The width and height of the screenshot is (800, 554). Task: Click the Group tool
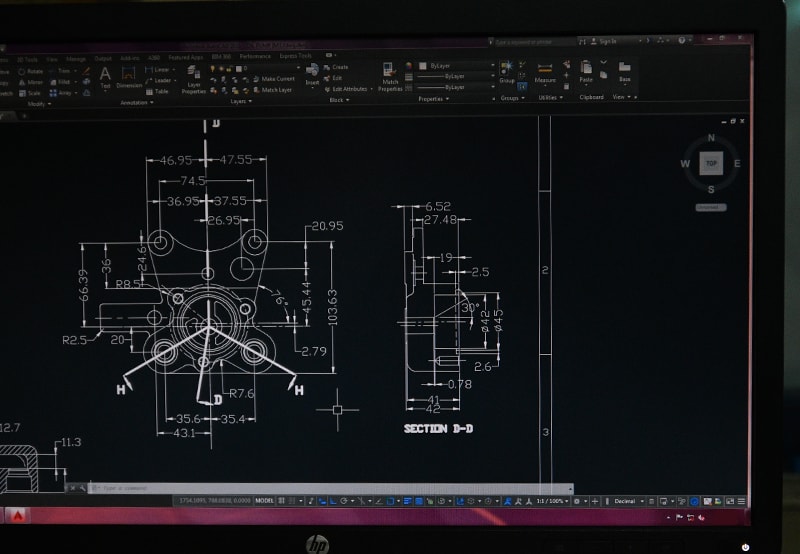[507, 72]
